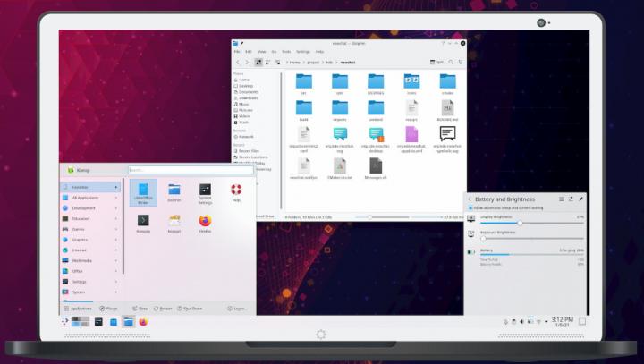Launch LibreOffice Writer from the launcher
This screenshot has height=364, width=644.
tap(143, 192)
